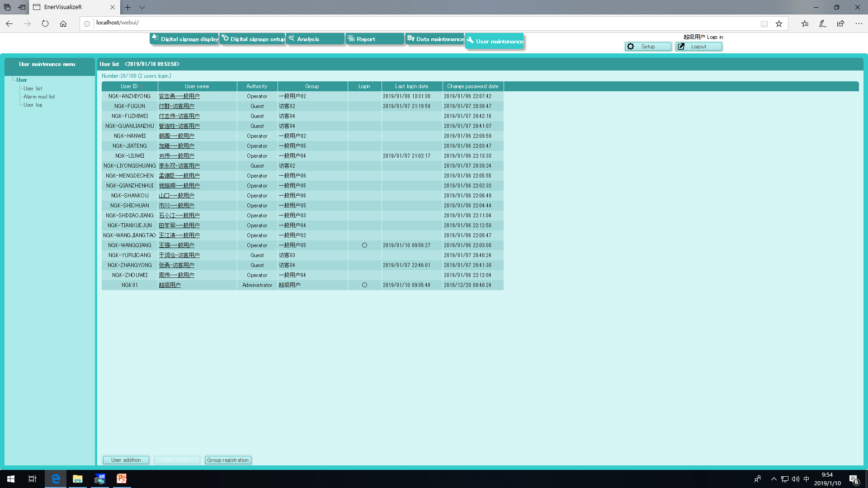Open User log in sidebar
The image size is (868, 488).
pyautogui.click(x=33, y=105)
